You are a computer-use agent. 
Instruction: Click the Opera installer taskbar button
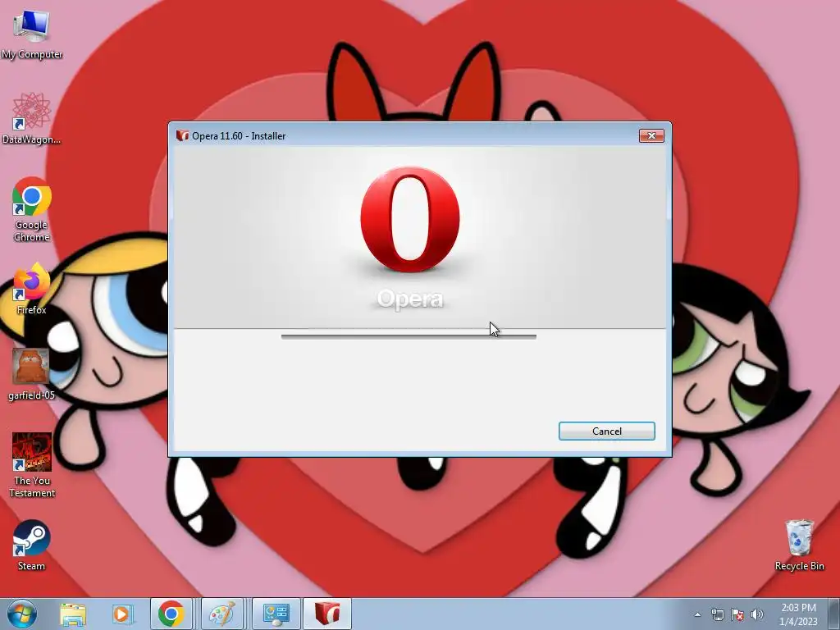(x=327, y=614)
